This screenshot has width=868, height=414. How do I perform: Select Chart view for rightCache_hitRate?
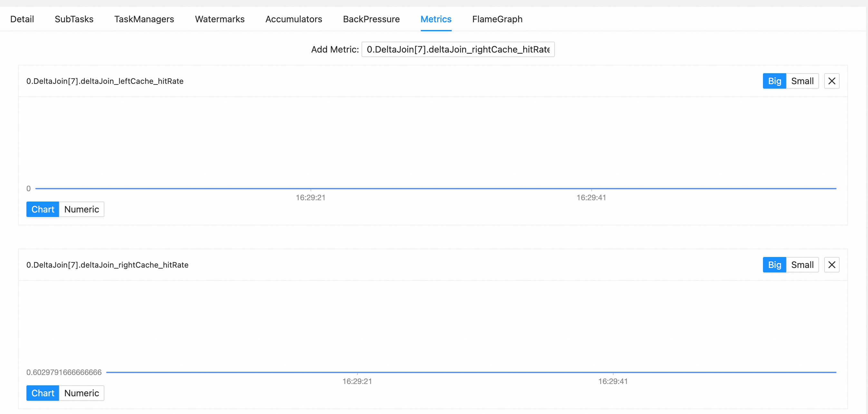[43, 393]
